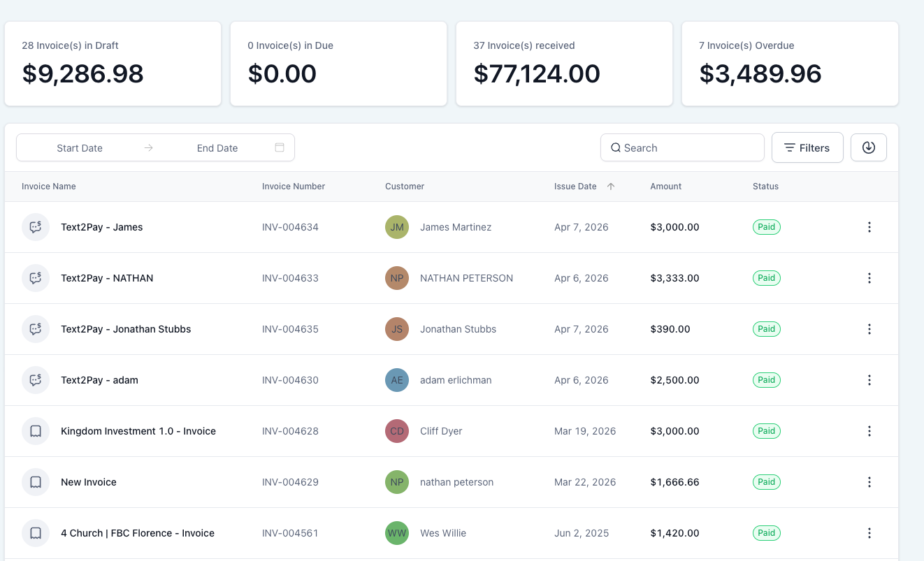Open row menu for Text2Pay - adam
Viewport: 924px width, 561px height.
869,380
